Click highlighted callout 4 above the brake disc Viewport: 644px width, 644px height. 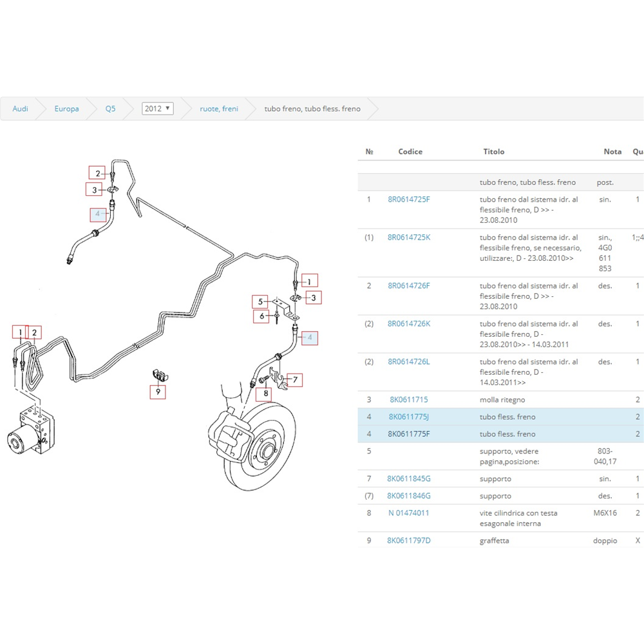pos(310,337)
